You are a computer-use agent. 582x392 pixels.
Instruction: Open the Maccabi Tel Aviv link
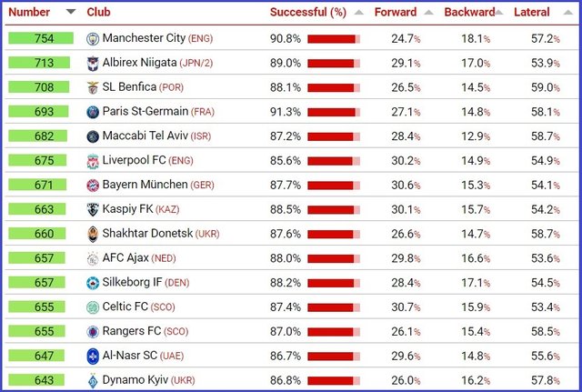145,136
